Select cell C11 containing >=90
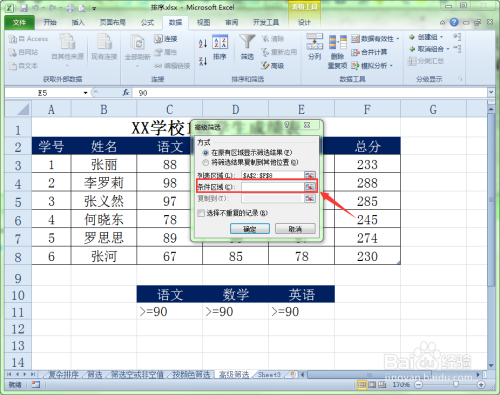This screenshot has width=500, height=395. pos(169,312)
